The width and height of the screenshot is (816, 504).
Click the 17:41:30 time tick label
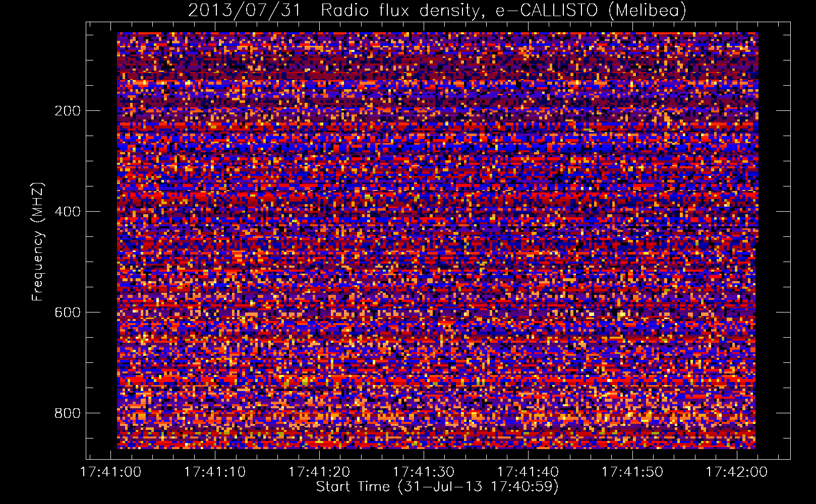[424, 472]
